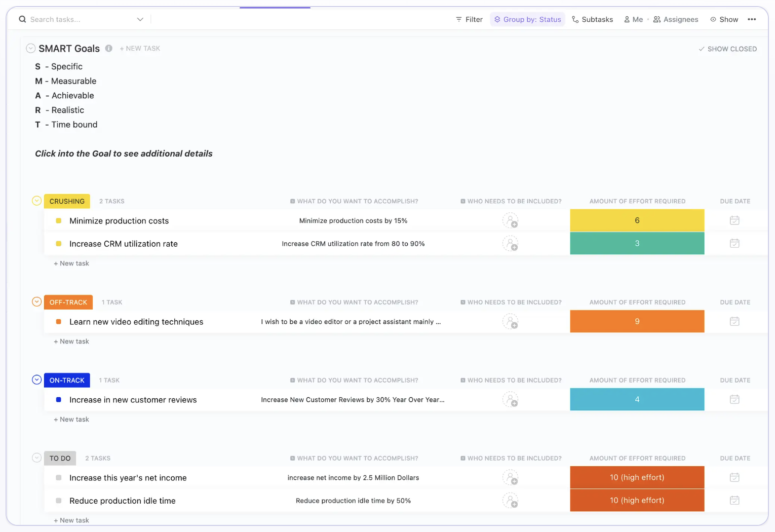
Task: Click 'increase net income by 2.5 Million Dollars' cell
Action: (353, 478)
